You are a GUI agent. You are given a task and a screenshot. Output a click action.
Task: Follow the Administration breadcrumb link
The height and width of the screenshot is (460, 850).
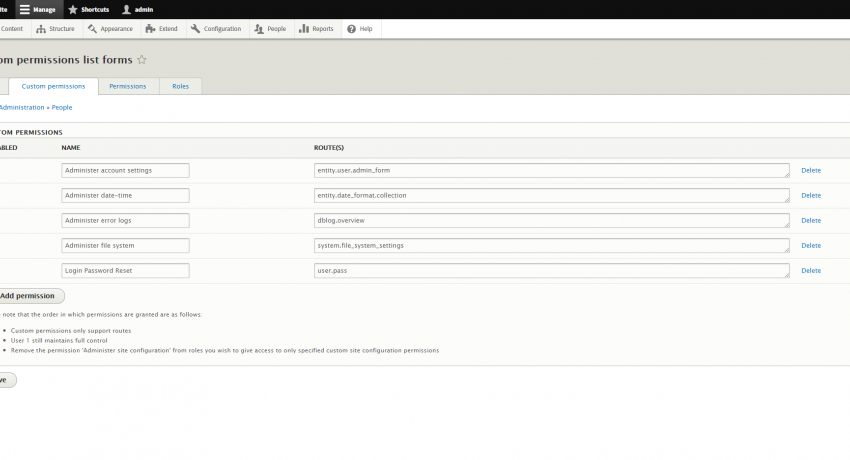point(22,107)
